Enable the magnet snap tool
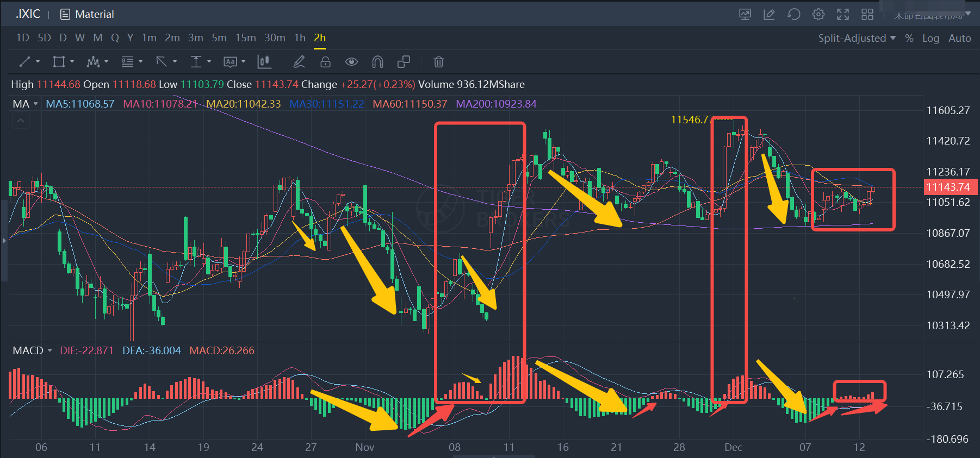Screen dimensions: 980x458 [377, 62]
